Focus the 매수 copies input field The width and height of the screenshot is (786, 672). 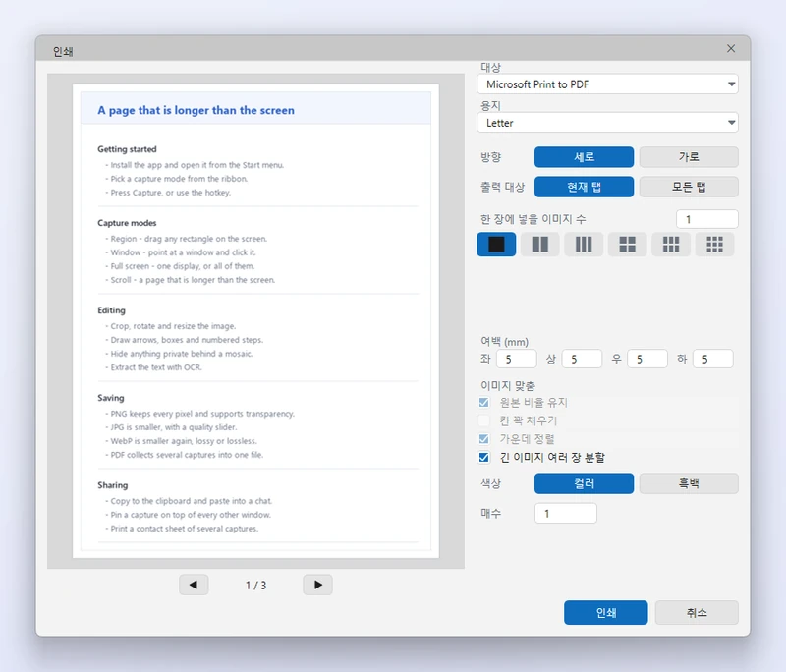coord(566,514)
